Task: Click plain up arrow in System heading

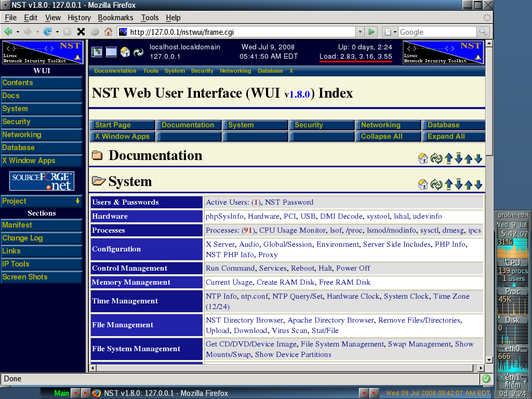Action: tap(469, 185)
